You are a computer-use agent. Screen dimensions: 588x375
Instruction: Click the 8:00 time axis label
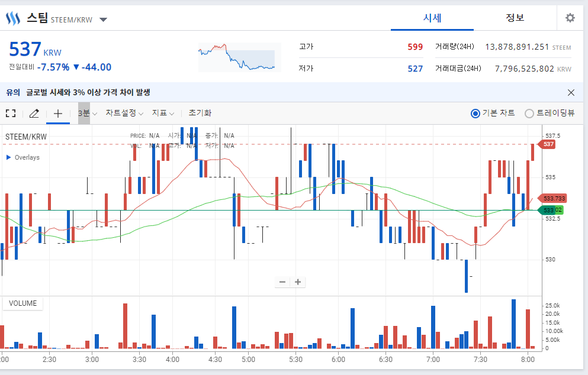click(528, 359)
